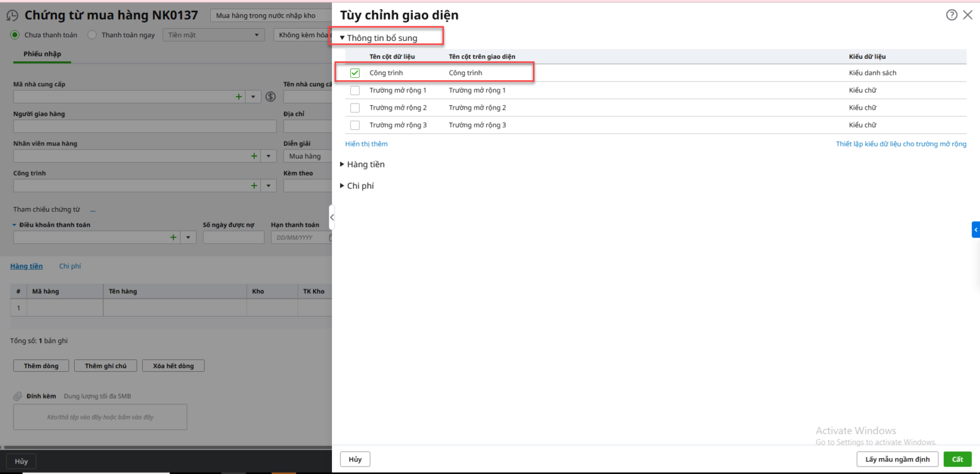The height and width of the screenshot is (474, 980).
Task: Click the Người giao hàng input field
Action: coord(145,127)
